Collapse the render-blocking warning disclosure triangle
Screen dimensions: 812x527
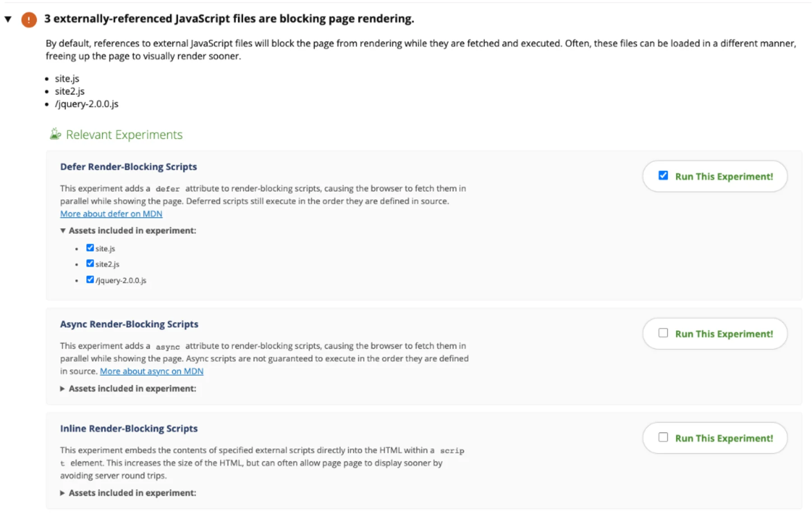click(x=7, y=19)
